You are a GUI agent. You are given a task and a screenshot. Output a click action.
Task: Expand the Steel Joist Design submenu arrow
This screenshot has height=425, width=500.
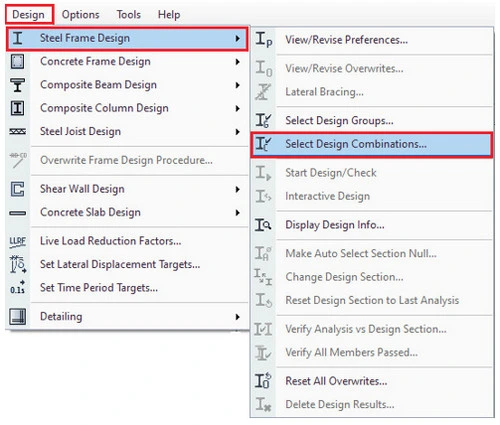click(x=237, y=132)
